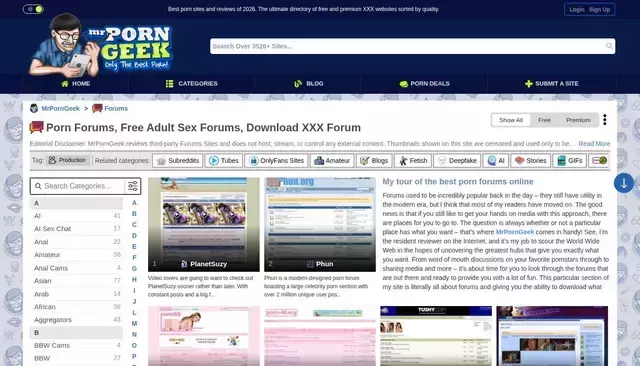Open the PORN DEALS menu item
This screenshot has width=640, height=366.
coord(424,84)
